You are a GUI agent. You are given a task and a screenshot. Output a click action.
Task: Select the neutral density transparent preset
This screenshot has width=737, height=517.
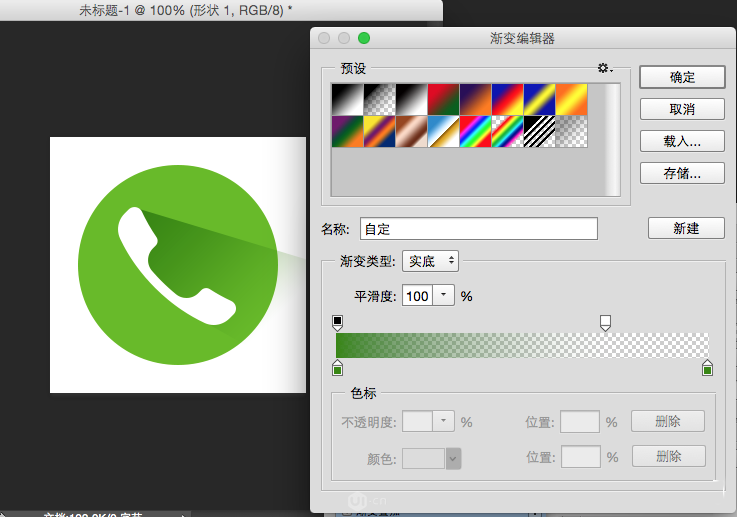[571, 132]
